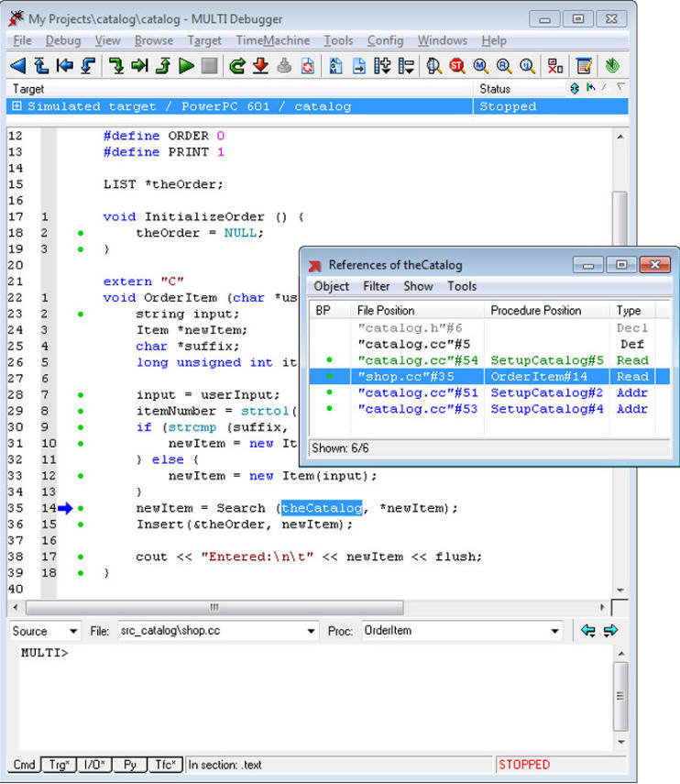Toggle breakpoint dot on source line 36

(x=81, y=525)
